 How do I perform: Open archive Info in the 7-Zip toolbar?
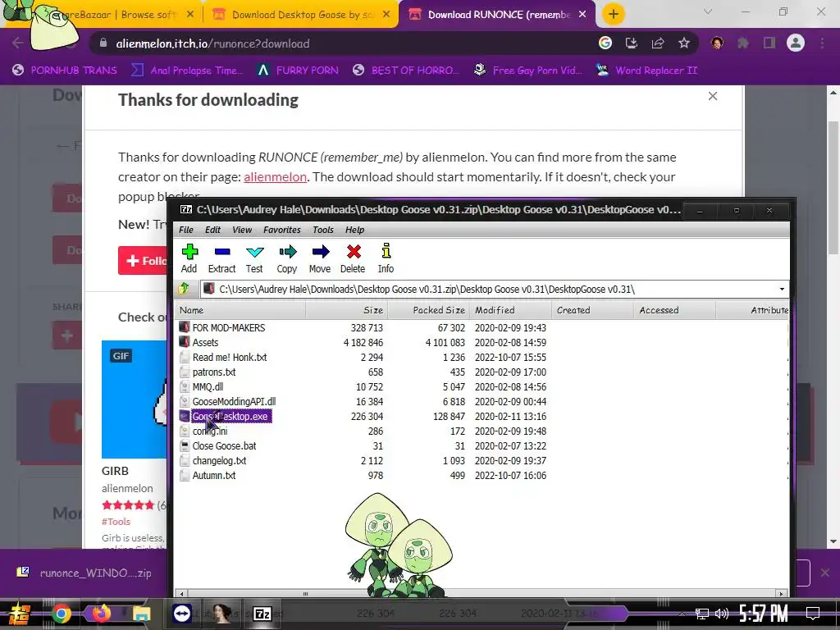(x=386, y=258)
